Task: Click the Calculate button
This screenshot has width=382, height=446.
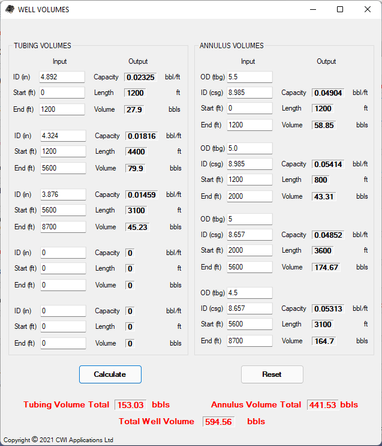Action: point(110,374)
